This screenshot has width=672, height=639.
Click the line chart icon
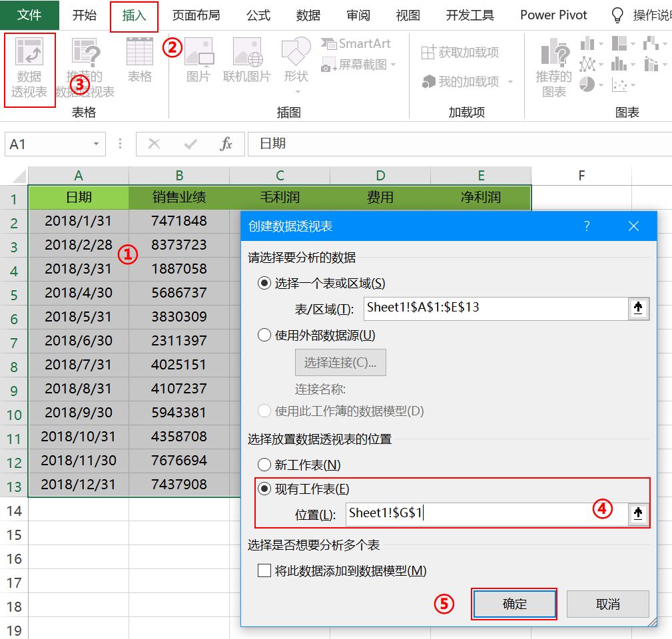(x=587, y=65)
